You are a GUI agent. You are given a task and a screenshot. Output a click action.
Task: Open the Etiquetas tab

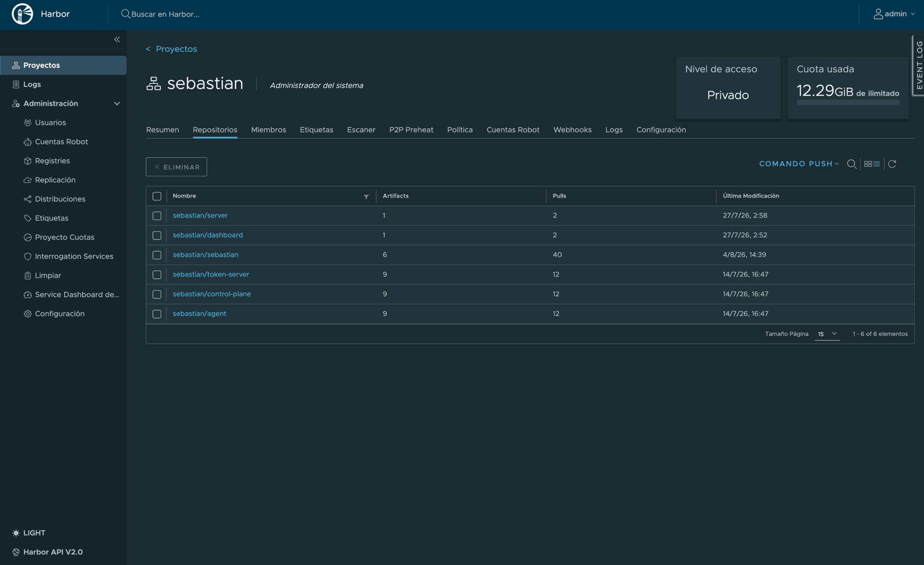click(316, 130)
